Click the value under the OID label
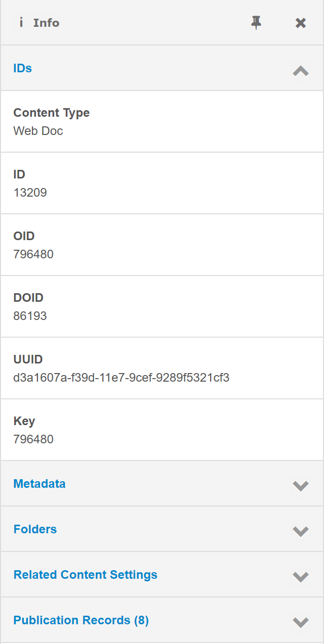 coord(33,254)
